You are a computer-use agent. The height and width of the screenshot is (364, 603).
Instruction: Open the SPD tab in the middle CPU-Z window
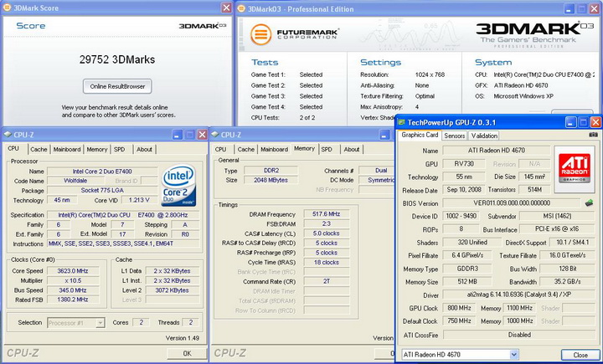click(327, 149)
